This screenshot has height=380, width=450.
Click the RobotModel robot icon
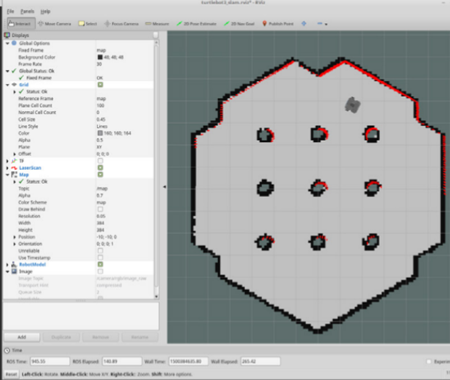[14, 264]
